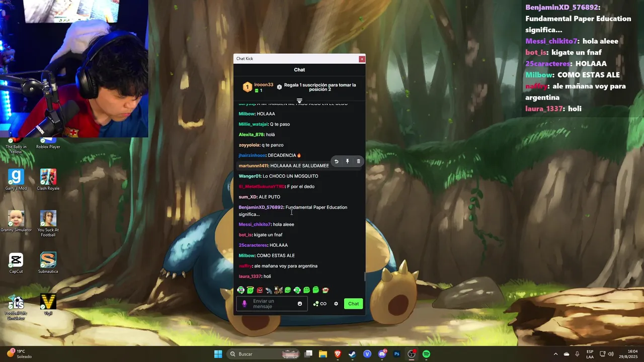Viewport: 644px width, 362px height.
Task: Delete the martunnn1411 message with trash icon
Action: coord(358,161)
